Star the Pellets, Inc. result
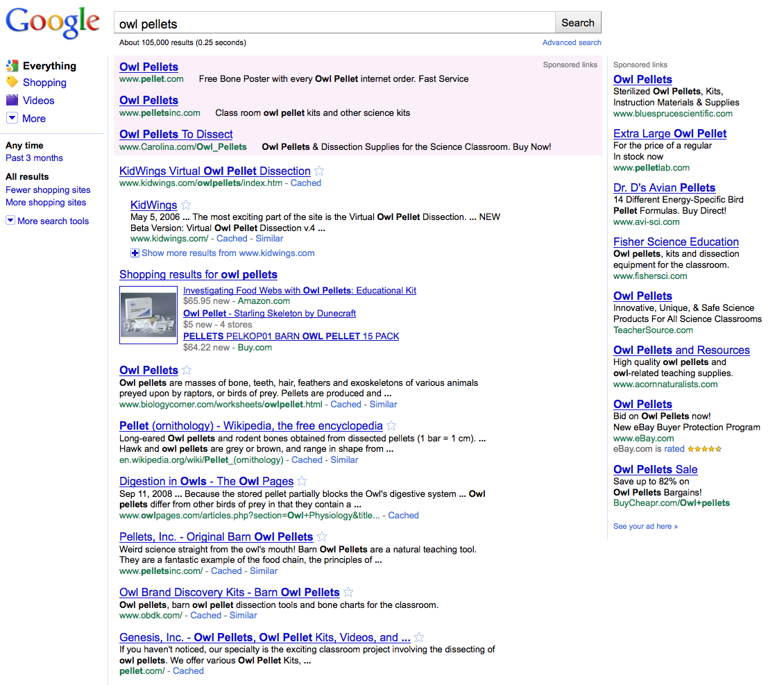Viewport: 784px width, 685px height. [x=322, y=536]
